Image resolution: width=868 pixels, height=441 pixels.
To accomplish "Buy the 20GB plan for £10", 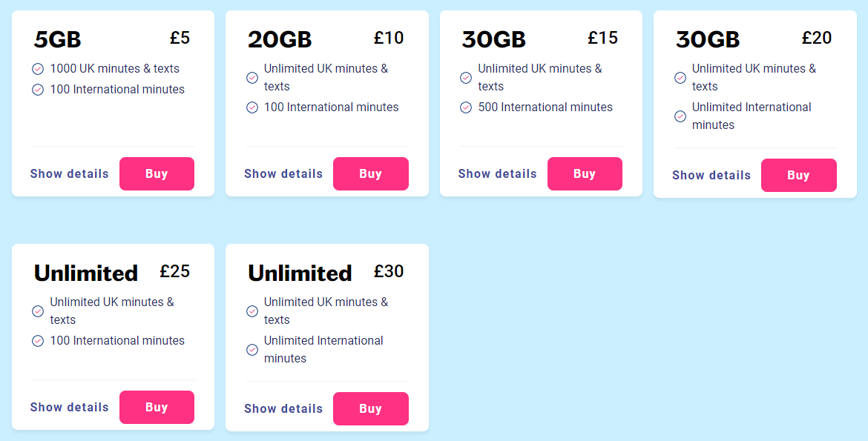I will [370, 174].
